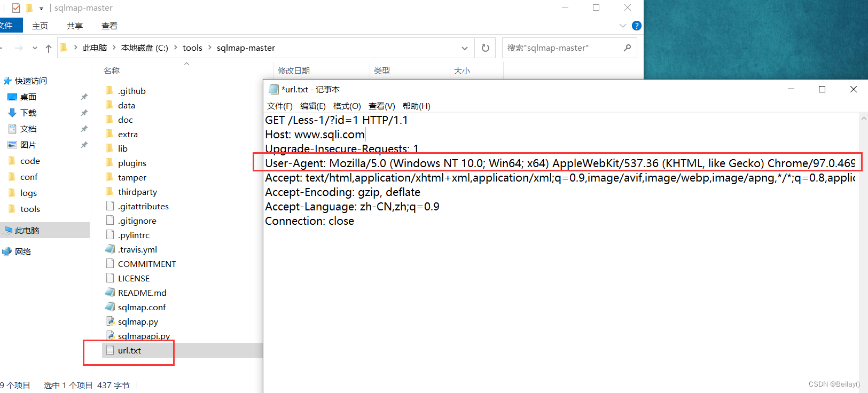Click the refresh button beside address bar
Viewport: 868px width, 393px height.
485,48
